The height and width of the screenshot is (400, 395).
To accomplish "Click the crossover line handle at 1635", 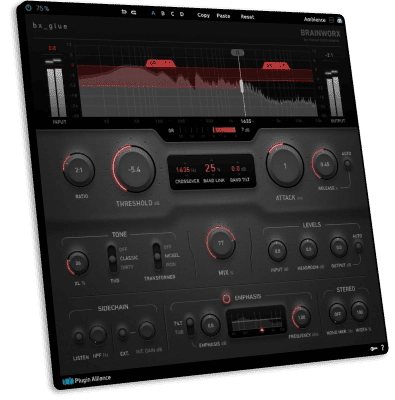I will point(241,85).
